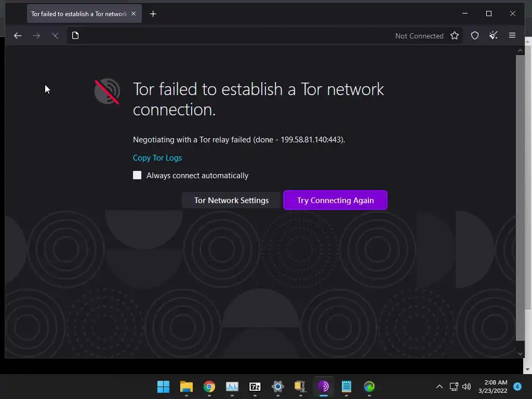Switch to Tor Browser taskbar icon
This screenshot has width=532, height=399.
coord(323,387)
